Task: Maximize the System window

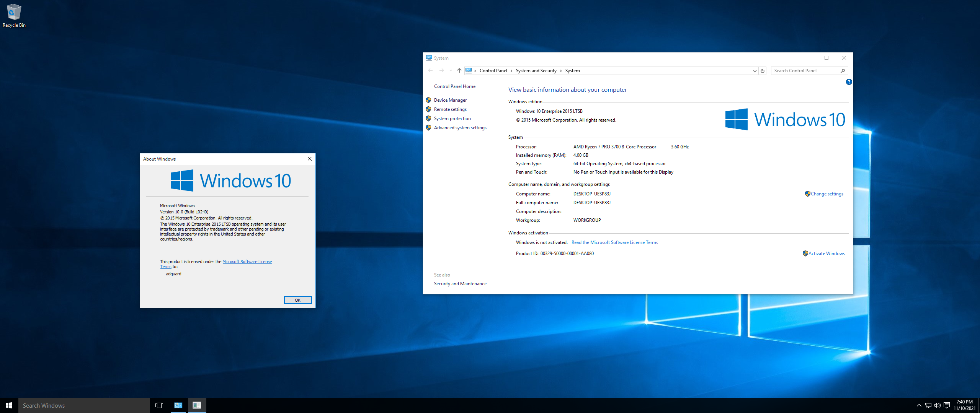Action: coord(826,58)
